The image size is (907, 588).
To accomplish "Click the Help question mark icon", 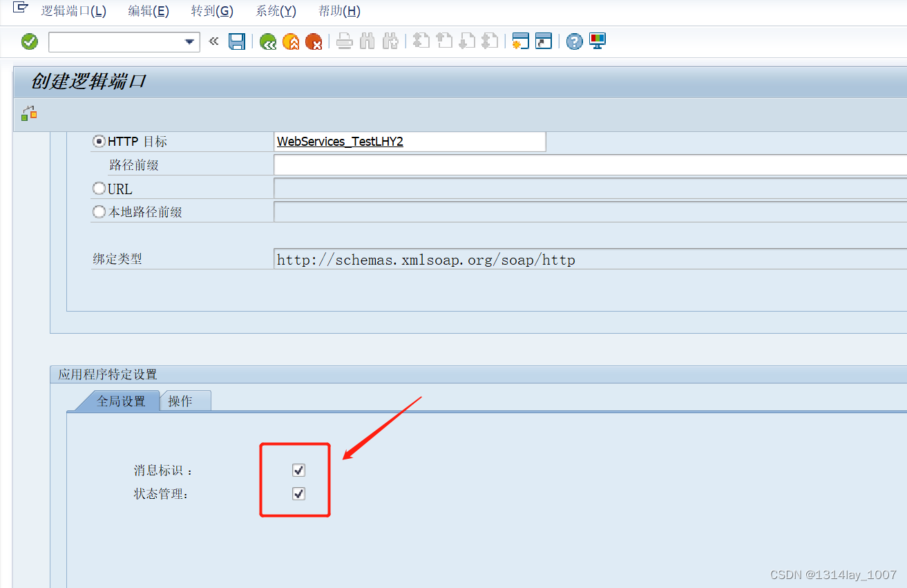I will (x=575, y=41).
